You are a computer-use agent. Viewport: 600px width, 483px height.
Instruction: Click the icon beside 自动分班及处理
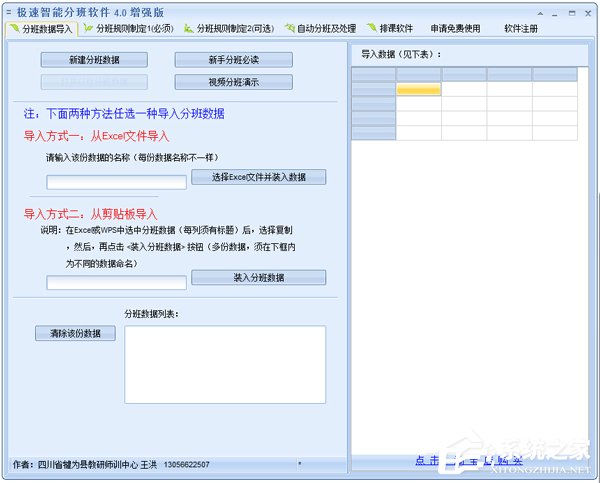click(x=290, y=28)
